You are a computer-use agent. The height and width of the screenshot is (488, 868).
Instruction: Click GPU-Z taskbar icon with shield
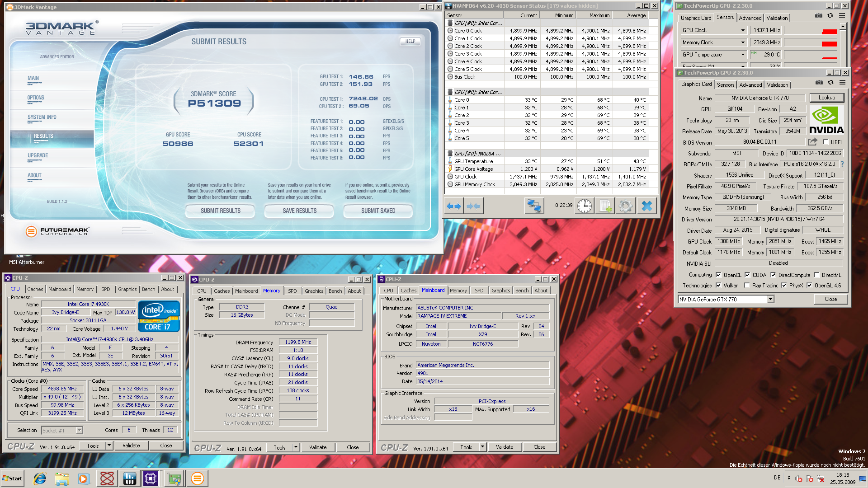(x=175, y=478)
